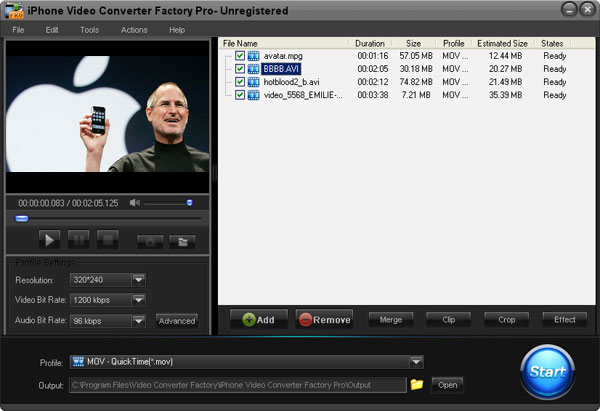This screenshot has height=411, width=600.
Task: Sort by the Estimated Size column header
Action: click(x=502, y=43)
